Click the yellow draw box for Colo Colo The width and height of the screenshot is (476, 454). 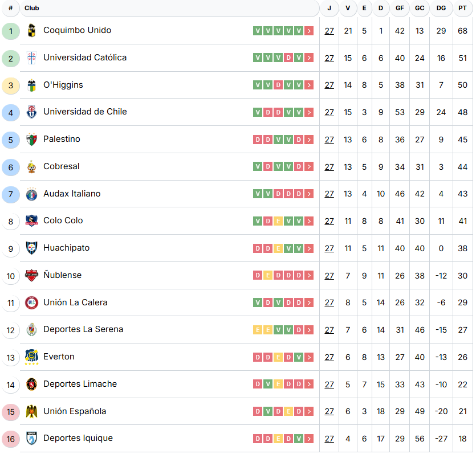pos(278,221)
